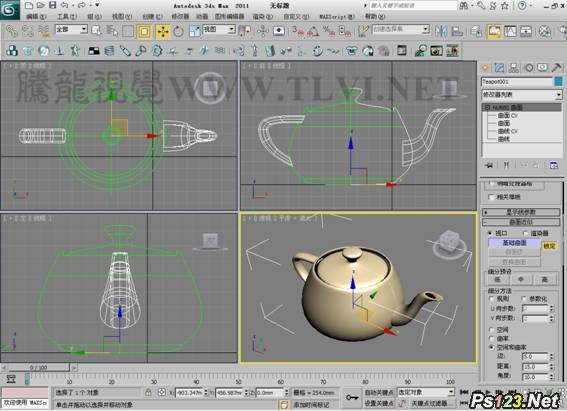The image size is (567, 411).
Task: Open the named selection sets dropdown
Action: [401, 29]
